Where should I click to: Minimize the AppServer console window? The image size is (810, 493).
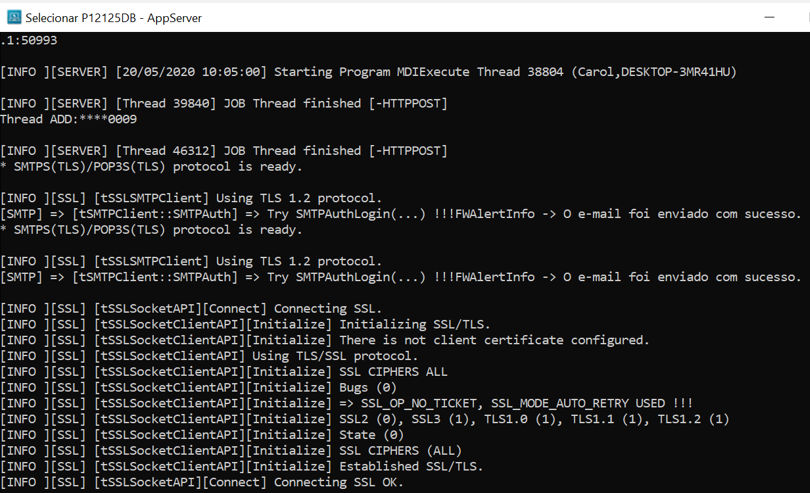coord(769,18)
